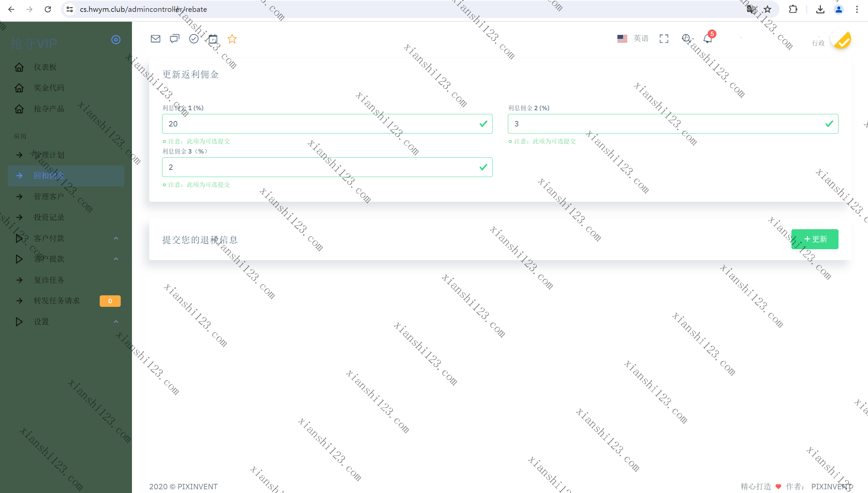Focus 利息佣金 3 input field

click(327, 167)
